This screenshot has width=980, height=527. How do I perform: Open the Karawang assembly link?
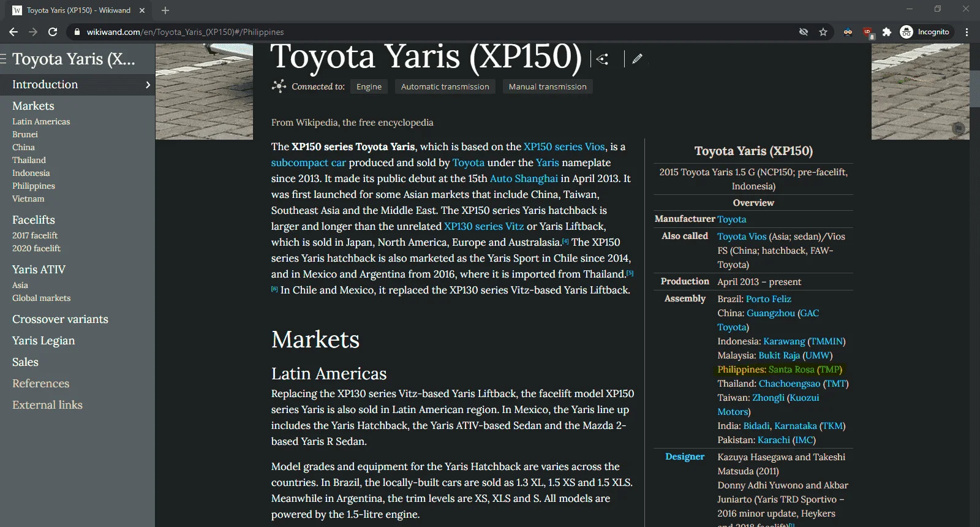(784, 341)
